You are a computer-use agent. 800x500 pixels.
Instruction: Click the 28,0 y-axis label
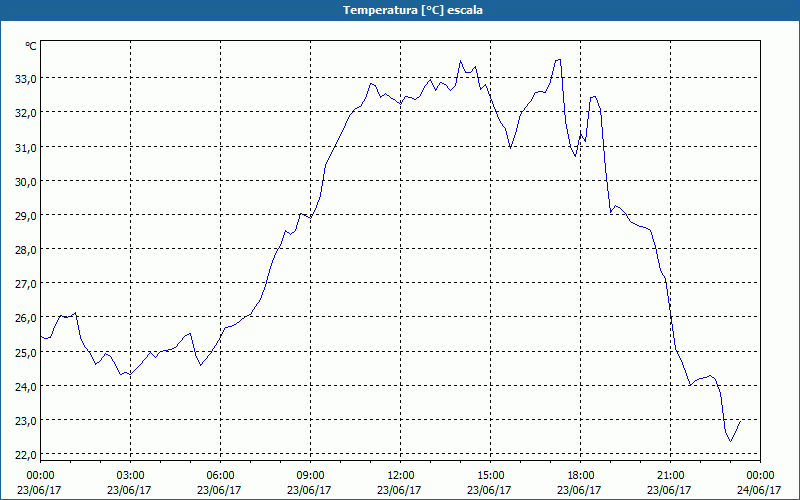[x=24, y=250]
